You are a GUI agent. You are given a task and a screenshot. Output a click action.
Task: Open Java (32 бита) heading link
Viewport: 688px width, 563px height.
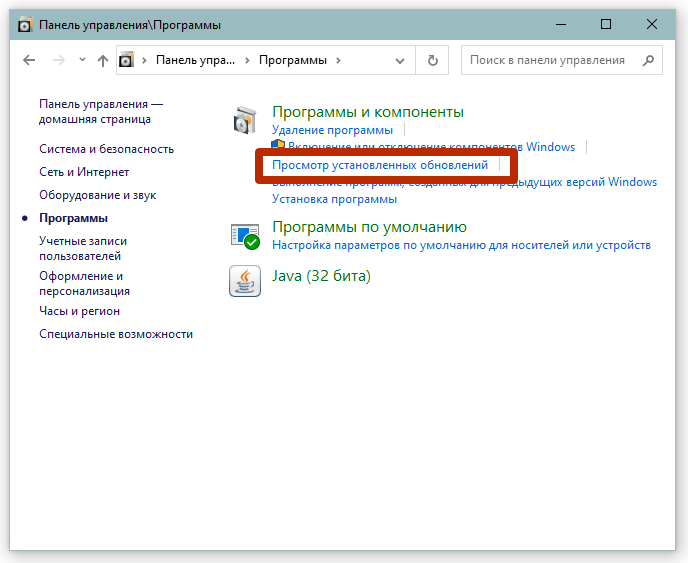(x=321, y=275)
